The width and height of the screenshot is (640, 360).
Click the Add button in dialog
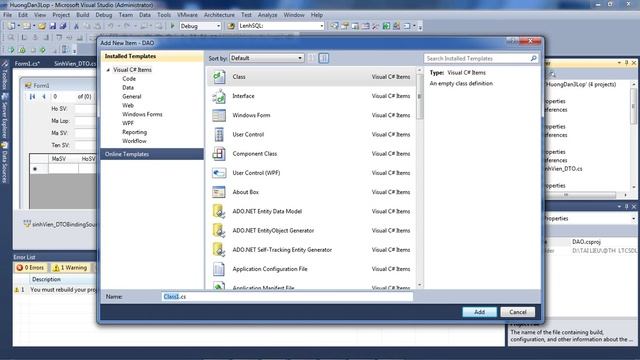pyautogui.click(x=480, y=312)
